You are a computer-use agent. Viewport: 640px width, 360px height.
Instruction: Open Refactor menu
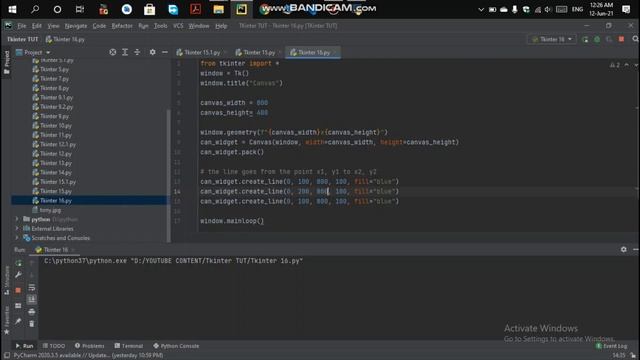pos(122,26)
